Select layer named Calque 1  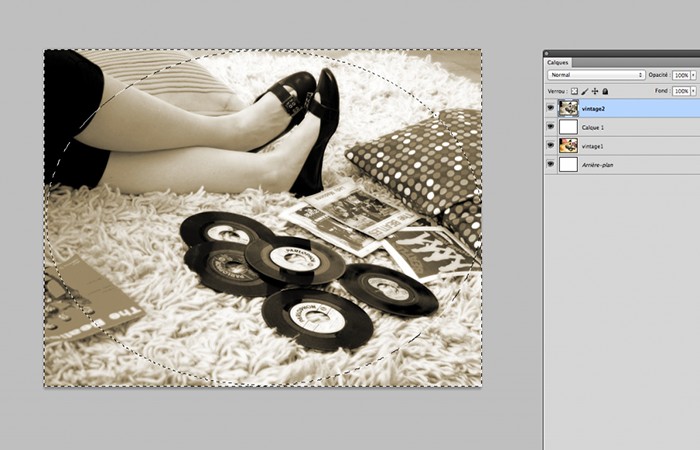click(x=592, y=127)
